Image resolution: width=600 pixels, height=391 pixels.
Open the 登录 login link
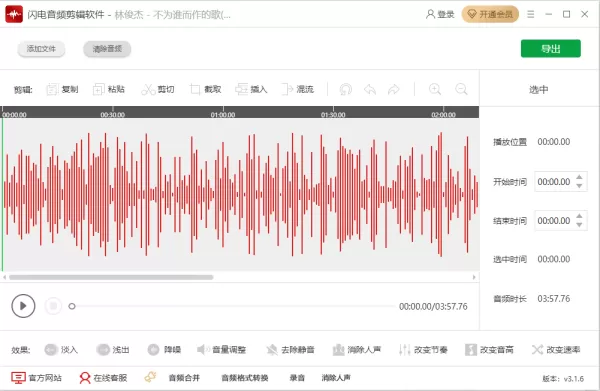click(x=440, y=15)
